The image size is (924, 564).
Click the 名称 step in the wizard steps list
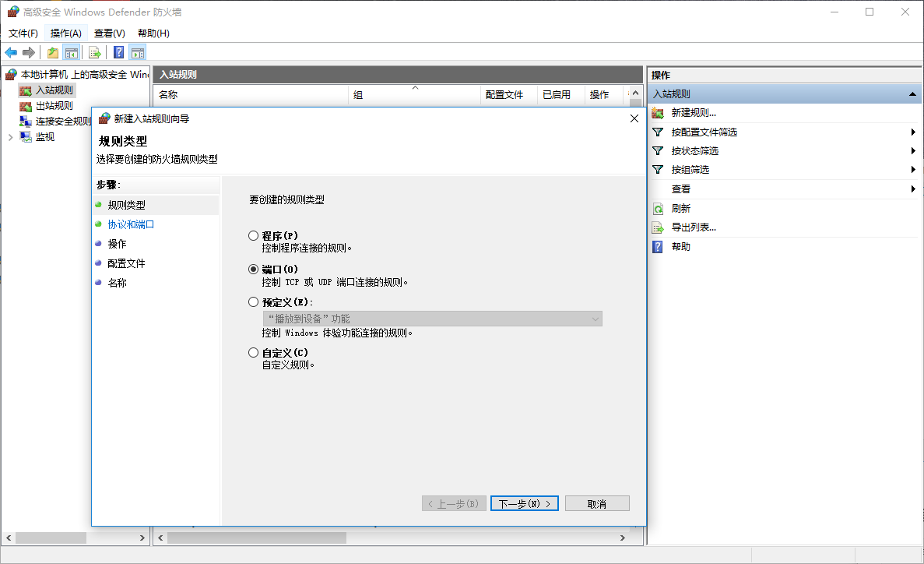pos(118,284)
